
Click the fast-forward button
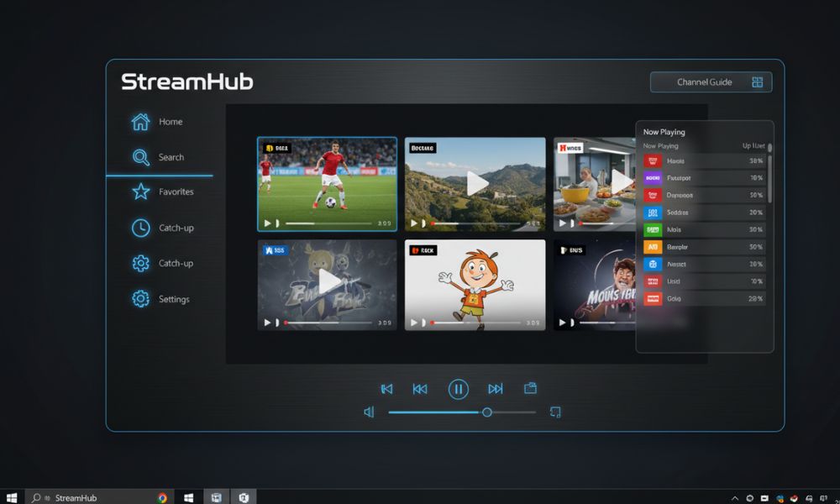pyautogui.click(x=496, y=388)
